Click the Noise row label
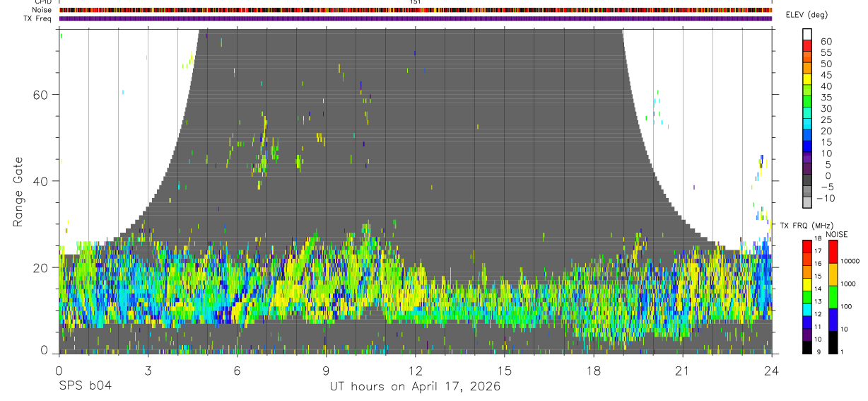Screen dimensions: 868x401 pos(42,10)
